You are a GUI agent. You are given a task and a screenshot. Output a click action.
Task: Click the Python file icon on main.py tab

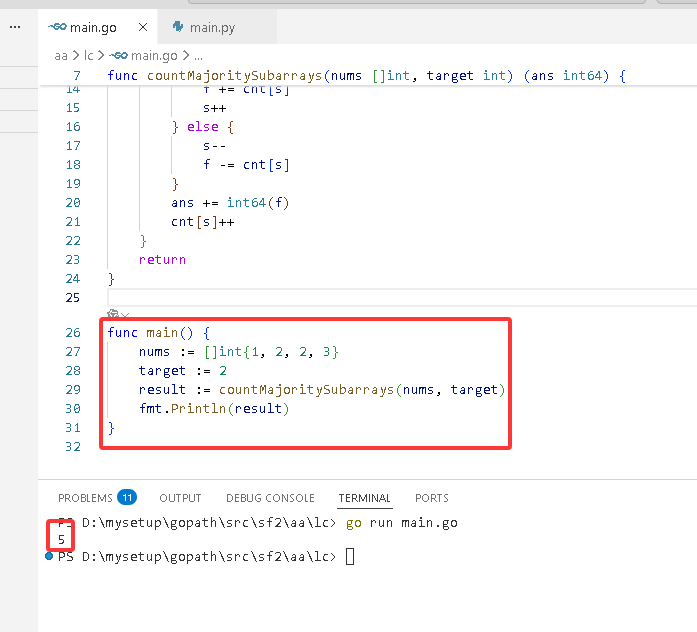(x=178, y=27)
